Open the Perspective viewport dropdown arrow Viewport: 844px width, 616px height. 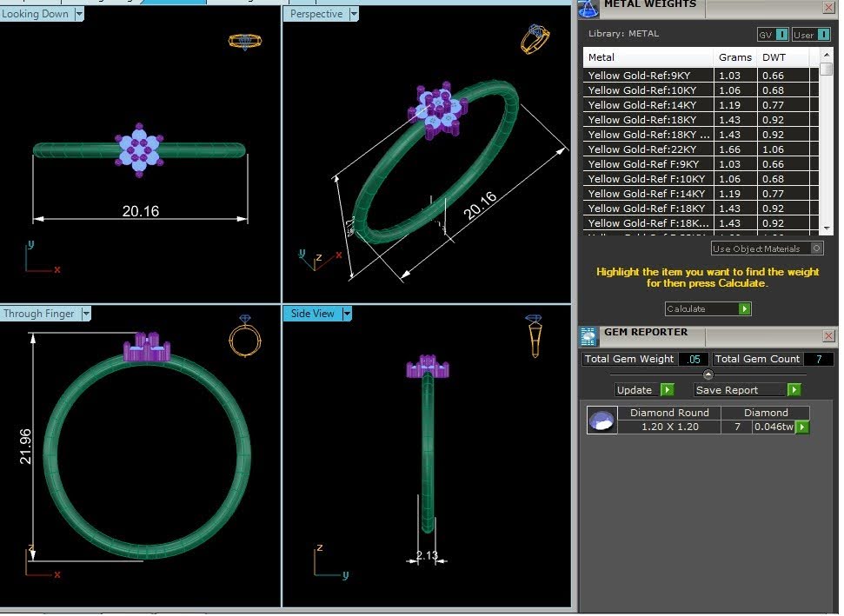coord(354,14)
